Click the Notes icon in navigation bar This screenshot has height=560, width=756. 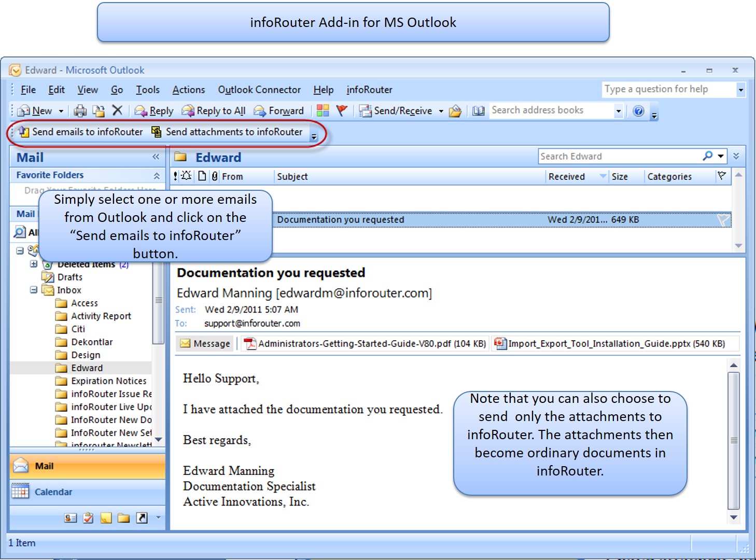[x=106, y=517]
